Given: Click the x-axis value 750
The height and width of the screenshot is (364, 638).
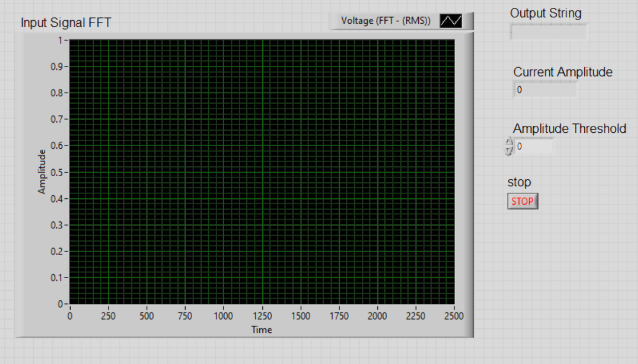Looking at the screenshot, I should tap(185, 316).
